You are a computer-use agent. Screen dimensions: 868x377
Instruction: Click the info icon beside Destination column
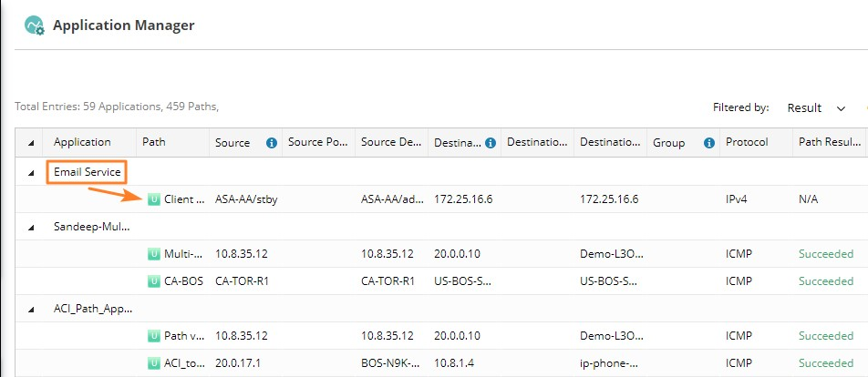[x=491, y=143]
